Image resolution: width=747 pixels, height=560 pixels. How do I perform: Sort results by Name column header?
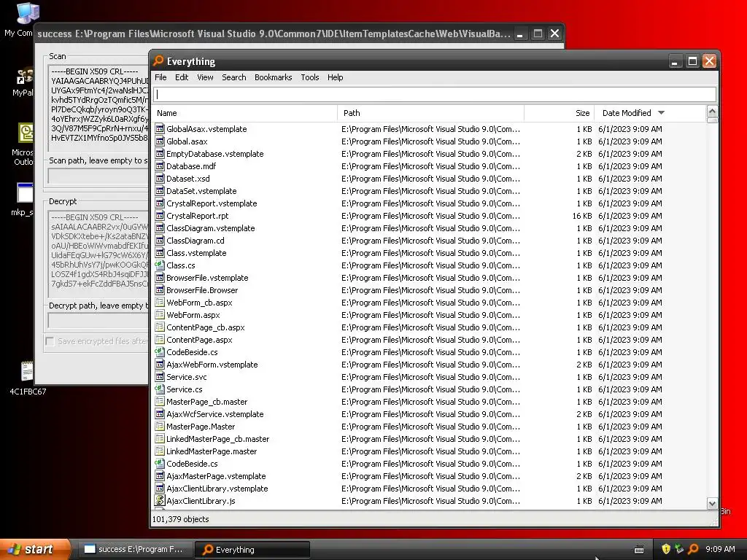coord(245,113)
